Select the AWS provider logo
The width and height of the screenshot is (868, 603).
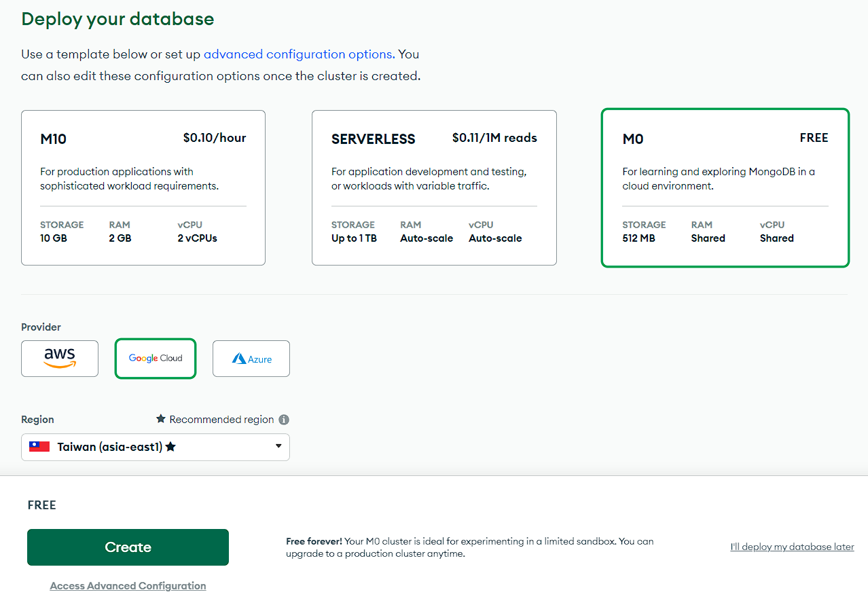[60, 358]
